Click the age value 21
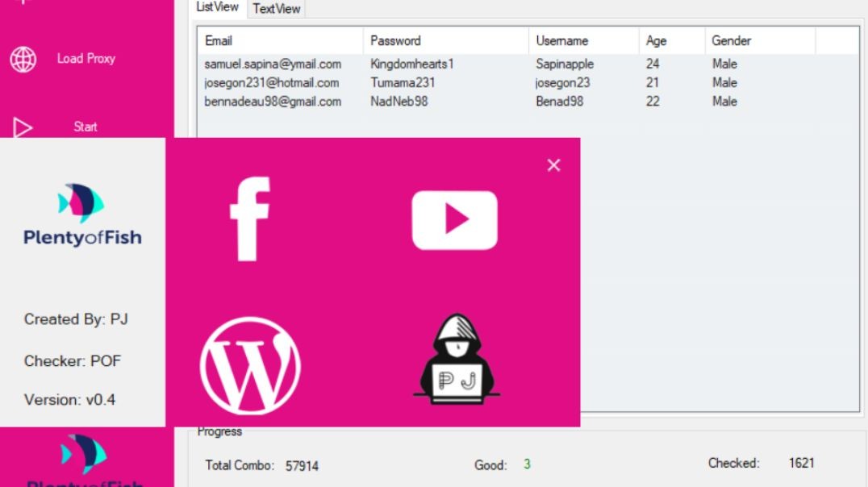Image resolution: width=868 pixels, height=487 pixels. pos(653,82)
